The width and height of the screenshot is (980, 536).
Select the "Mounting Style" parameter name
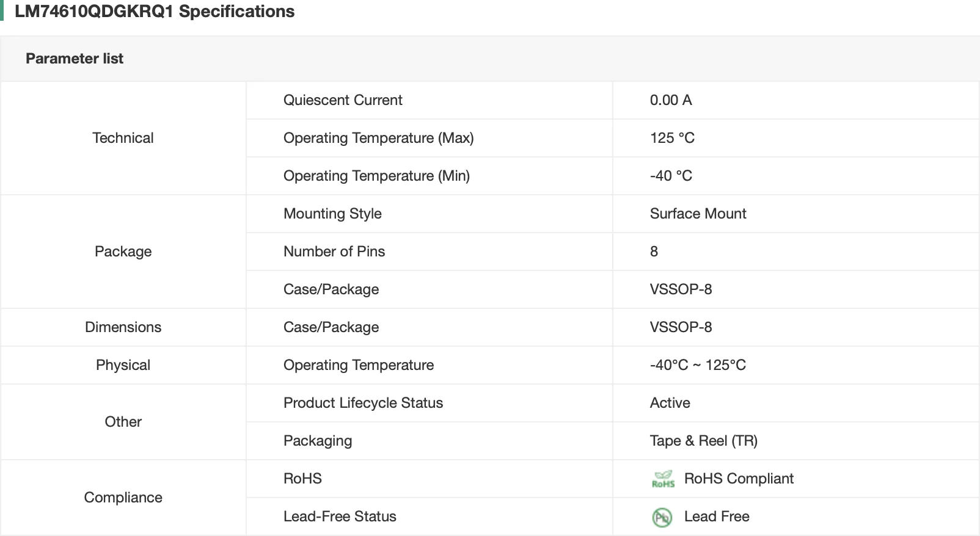point(332,214)
